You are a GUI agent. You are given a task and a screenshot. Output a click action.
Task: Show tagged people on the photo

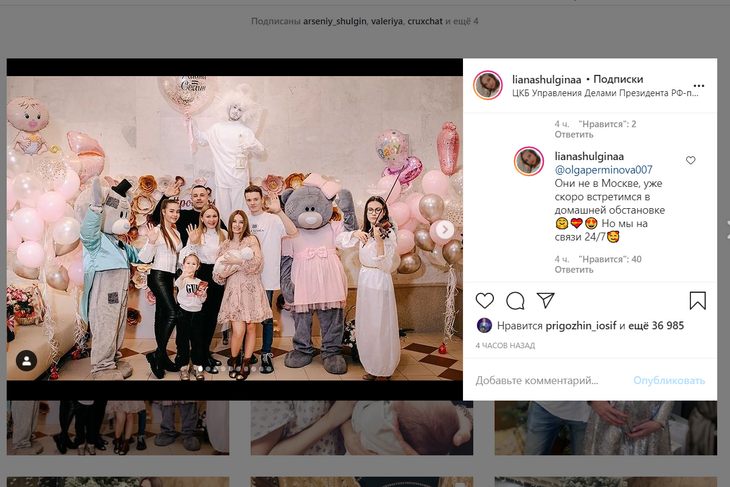pyautogui.click(x=27, y=360)
